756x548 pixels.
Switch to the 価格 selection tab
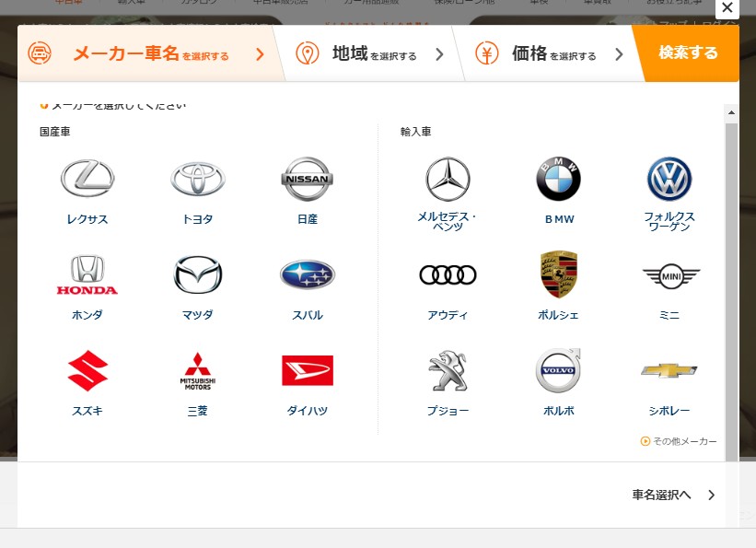pos(549,53)
